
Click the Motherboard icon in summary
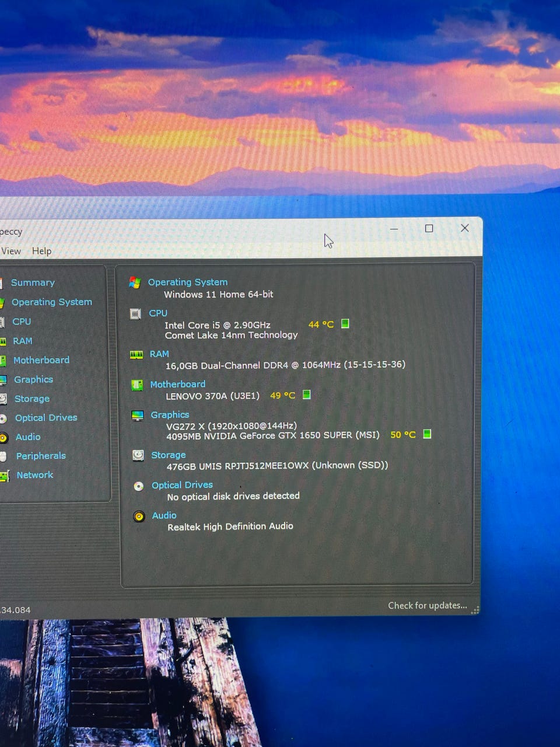click(137, 385)
